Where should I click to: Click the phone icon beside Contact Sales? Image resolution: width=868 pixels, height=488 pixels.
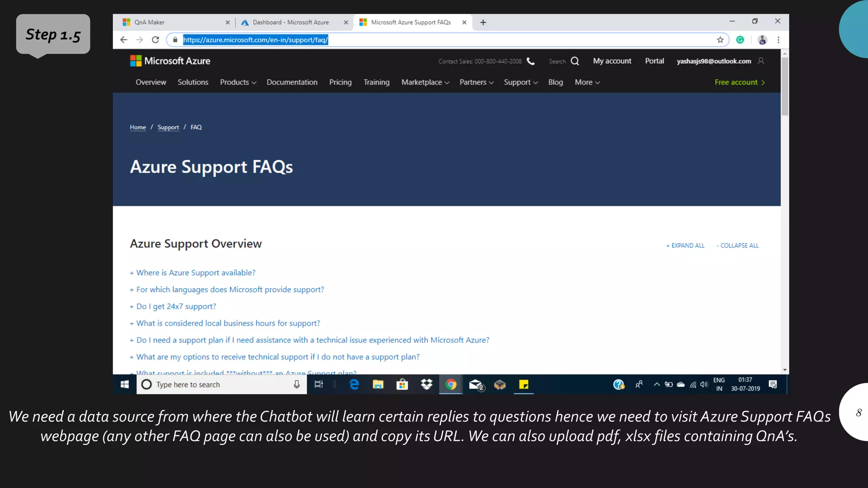tap(531, 61)
